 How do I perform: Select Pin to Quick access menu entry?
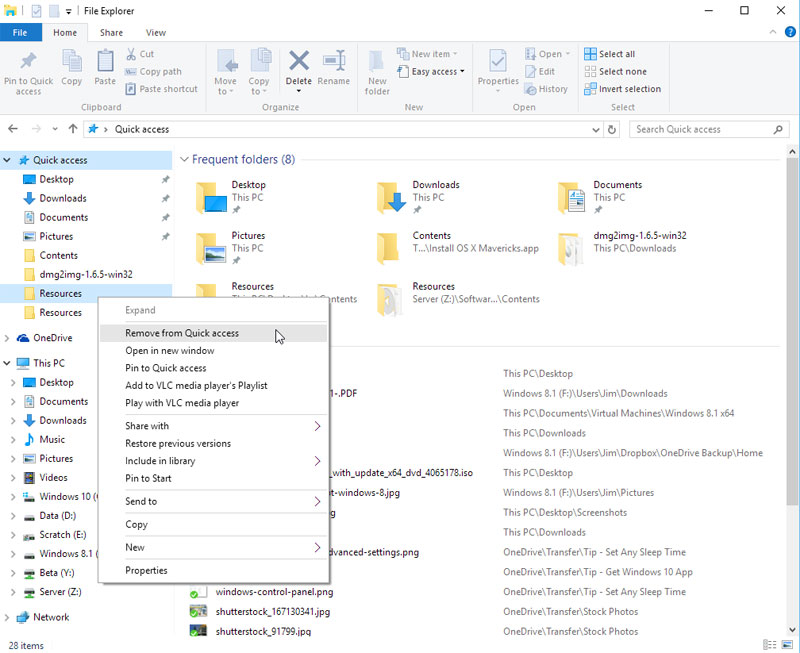click(213, 368)
